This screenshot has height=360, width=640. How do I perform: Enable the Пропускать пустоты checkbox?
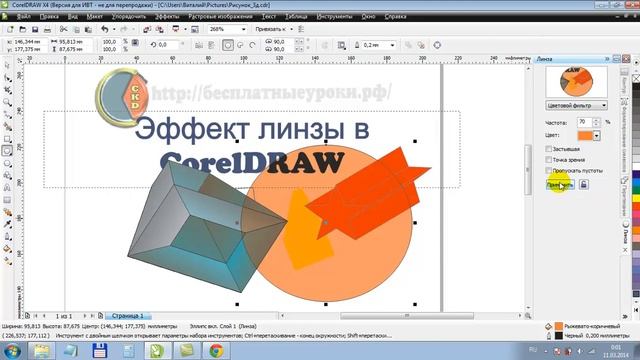pos(549,170)
